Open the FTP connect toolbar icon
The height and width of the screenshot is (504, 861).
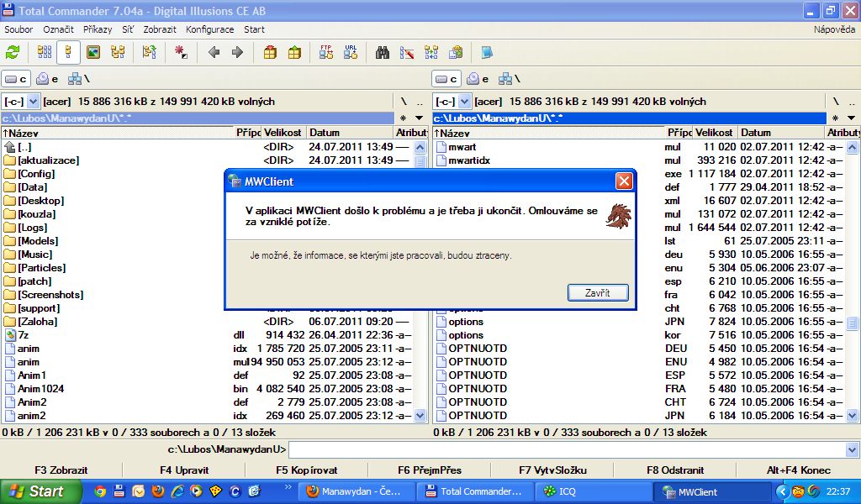[x=326, y=53]
